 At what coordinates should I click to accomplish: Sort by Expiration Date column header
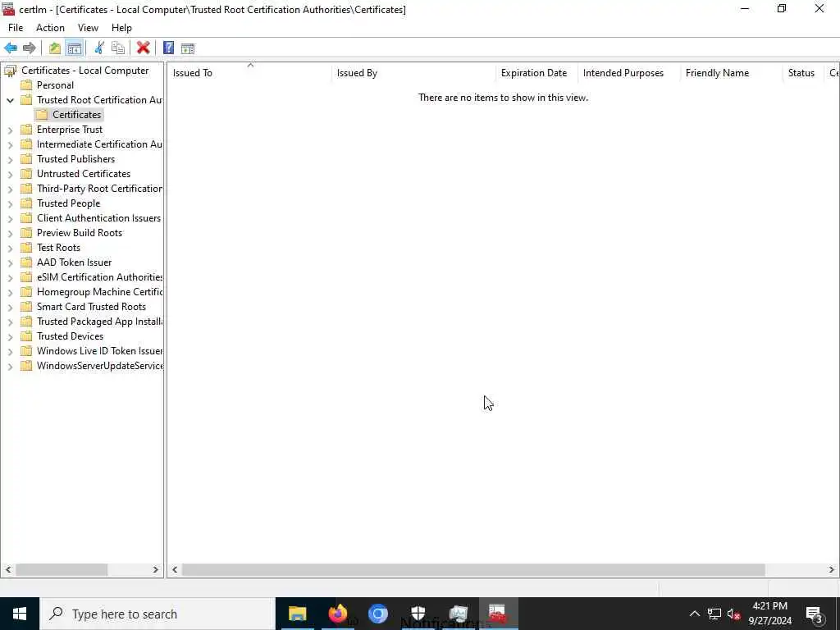[x=536, y=73]
